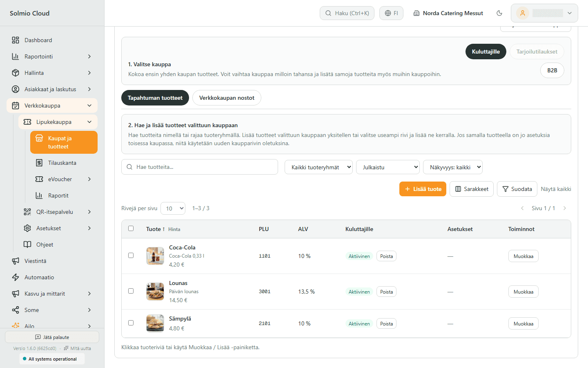Viewport: 588px width, 368px height.
Task: Open the Julkaistu status dropdown
Action: 388,167
